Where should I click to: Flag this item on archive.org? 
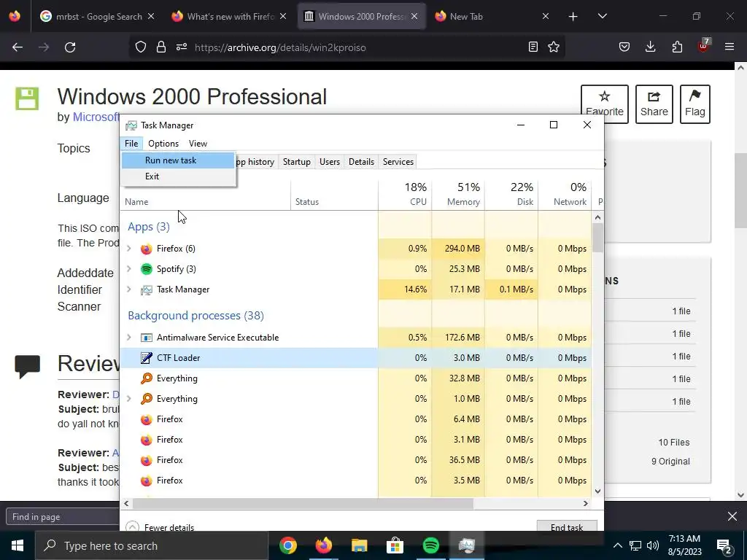(695, 104)
